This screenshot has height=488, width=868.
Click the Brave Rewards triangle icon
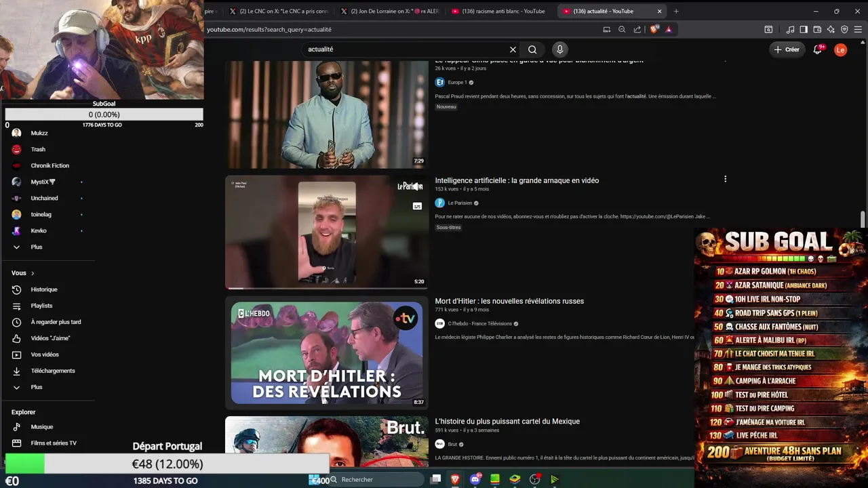[x=669, y=29]
